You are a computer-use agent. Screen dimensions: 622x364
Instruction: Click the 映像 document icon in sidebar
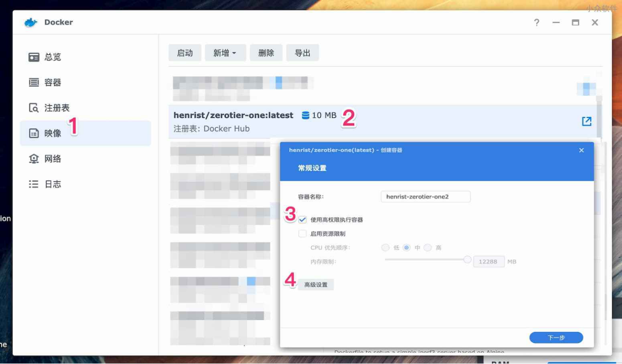tap(34, 133)
